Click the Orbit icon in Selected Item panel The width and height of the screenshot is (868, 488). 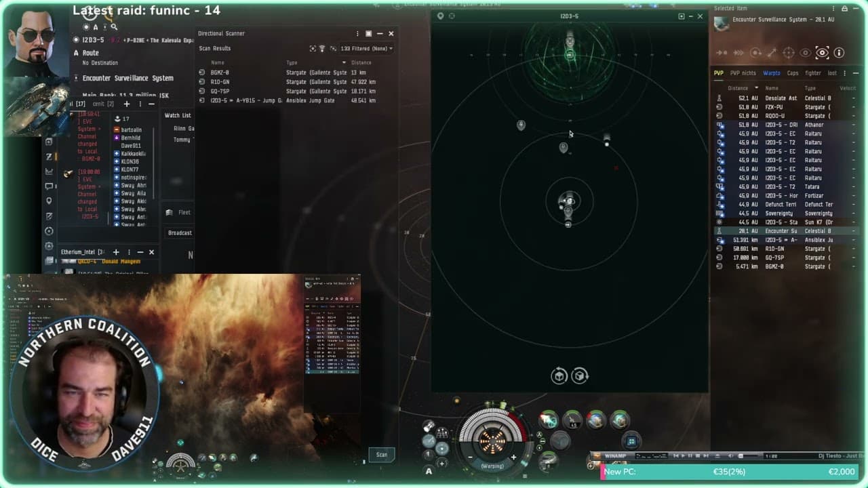point(755,52)
